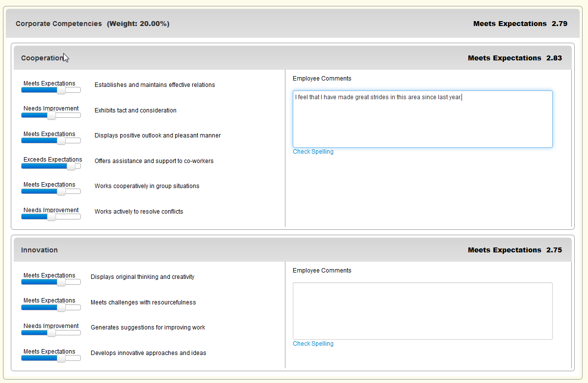The height and width of the screenshot is (383, 588).
Task: Adjust slider for Exhibits tact and consideration
Action: point(51,115)
